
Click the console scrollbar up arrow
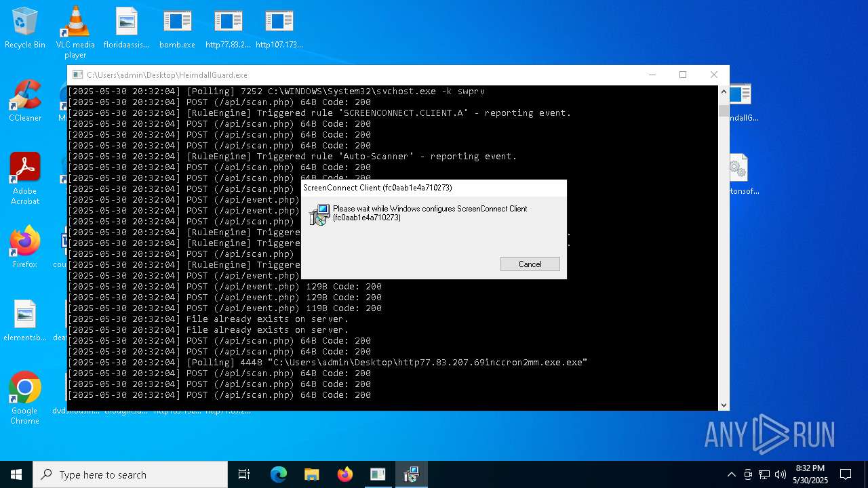pyautogui.click(x=724, y=91)
